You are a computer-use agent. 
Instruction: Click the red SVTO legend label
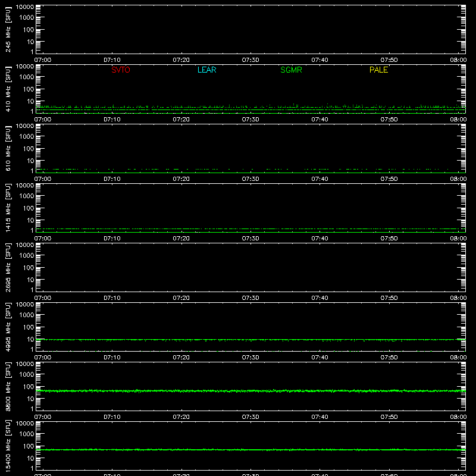[121, 70]
